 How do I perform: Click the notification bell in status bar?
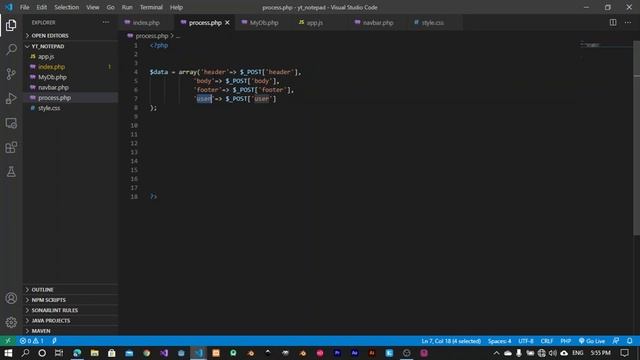pos(630,341)
